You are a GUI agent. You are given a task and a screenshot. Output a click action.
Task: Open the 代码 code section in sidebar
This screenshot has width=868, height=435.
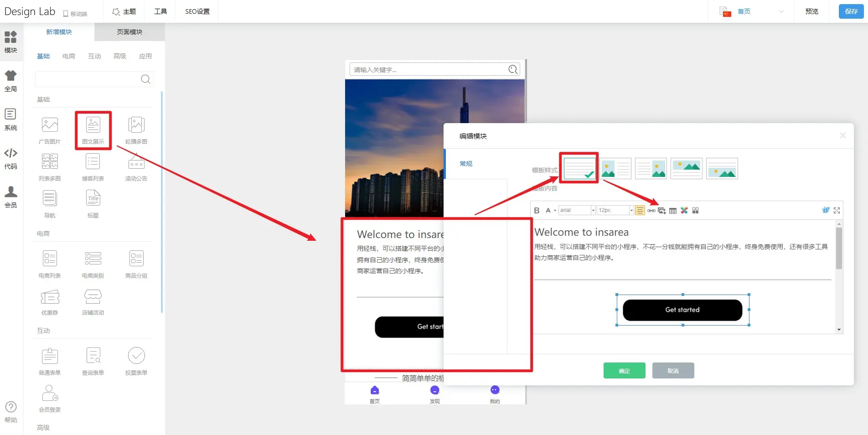pyautogui.click(x=10, y=158)
